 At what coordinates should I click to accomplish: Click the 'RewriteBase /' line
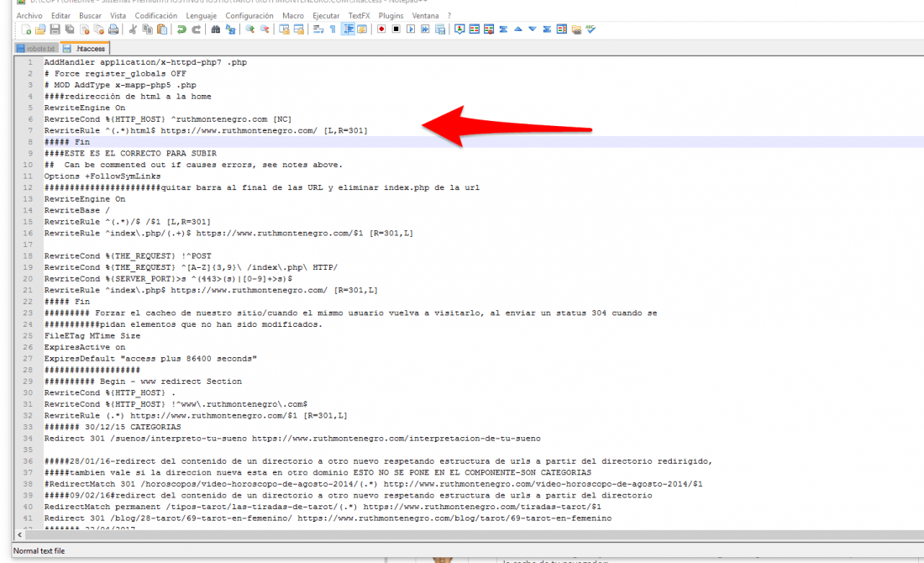click(76, 210)
